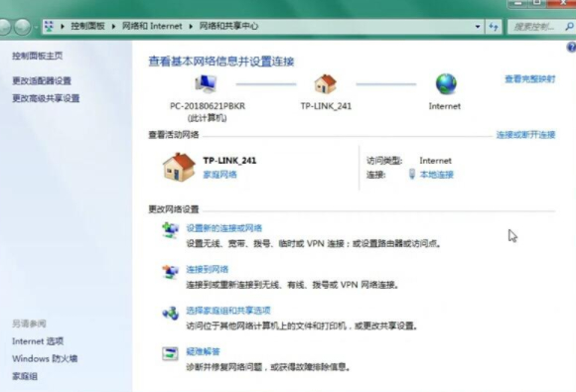Expand the arrow before 控制面板 breadcrumb
The image size is (576, 392).
tap(63, 27)
